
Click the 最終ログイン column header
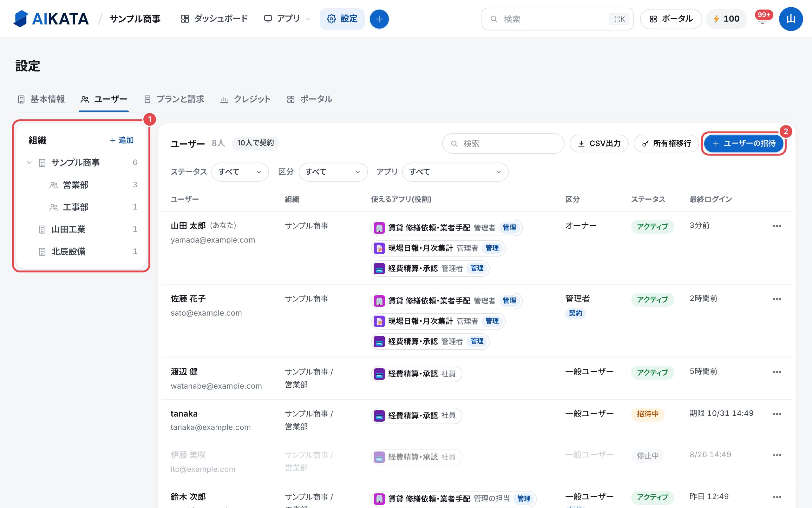click(x=711, y=199)
